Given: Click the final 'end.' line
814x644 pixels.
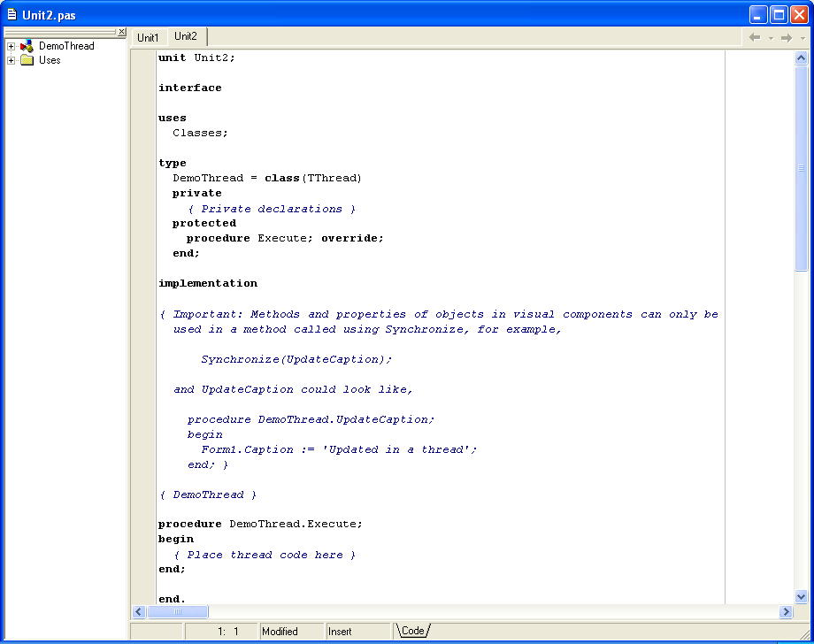Looking at the screenshot, I should 172,599.
